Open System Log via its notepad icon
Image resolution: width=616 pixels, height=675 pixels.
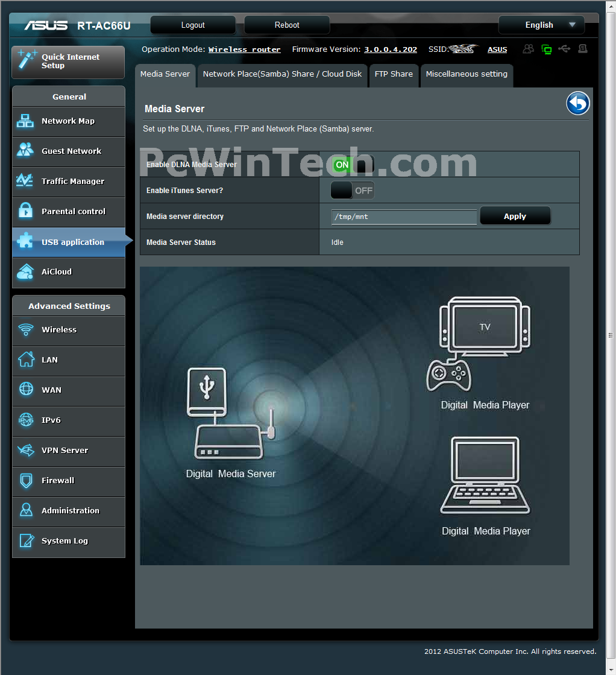[27, 540]
